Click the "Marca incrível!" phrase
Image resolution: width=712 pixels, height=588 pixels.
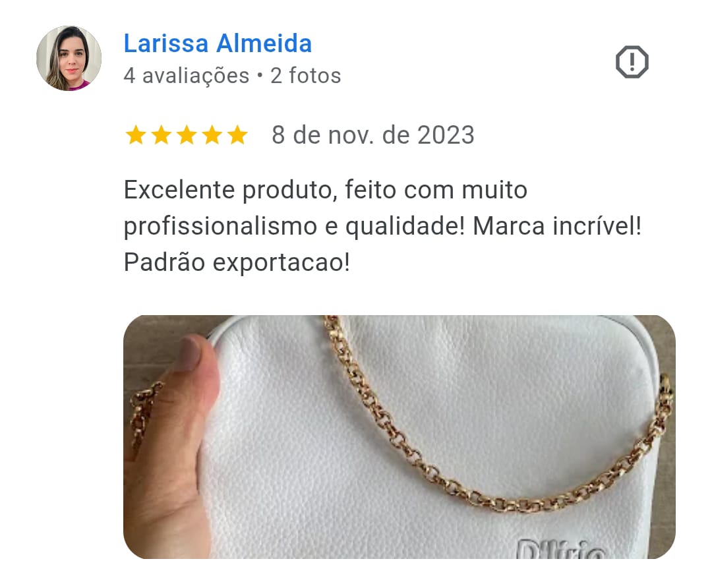(557, 226)
